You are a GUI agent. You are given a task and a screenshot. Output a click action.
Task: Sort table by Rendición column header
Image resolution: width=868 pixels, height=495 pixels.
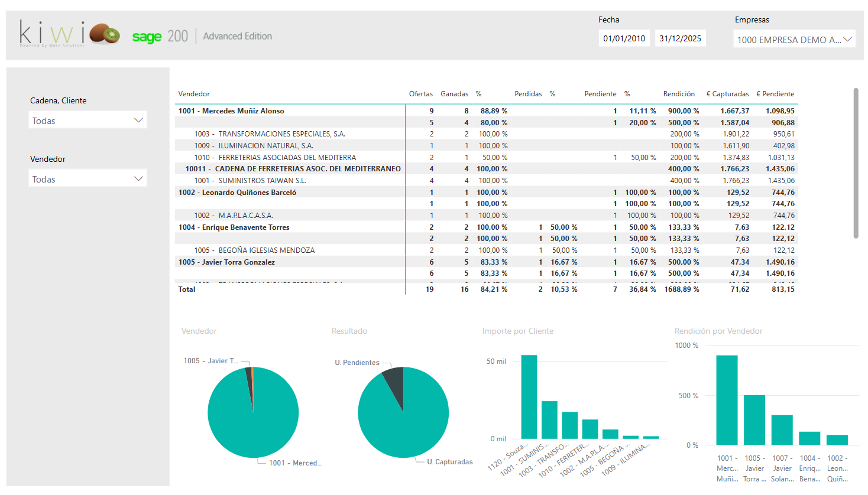pyautogui.click(x=679, y=94)
